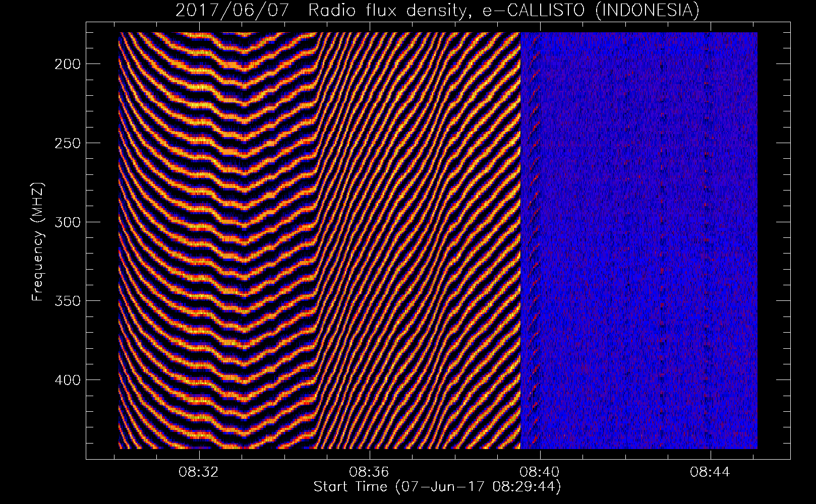Viewport: 816px width, 504px height.
Task: Click the 08:36 time tick label
Action: pyautogui.click(x=370, y=472)
